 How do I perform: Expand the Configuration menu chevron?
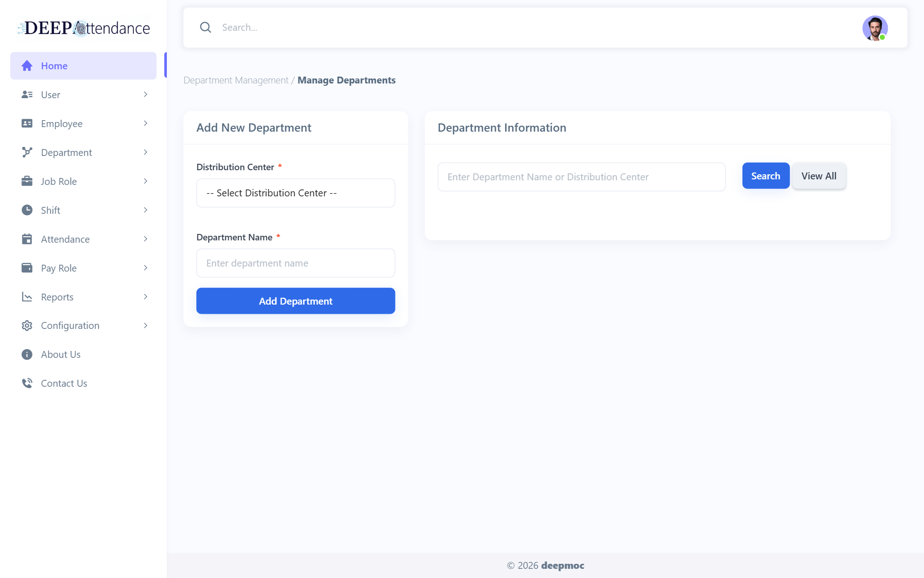[x=146, y=326]
